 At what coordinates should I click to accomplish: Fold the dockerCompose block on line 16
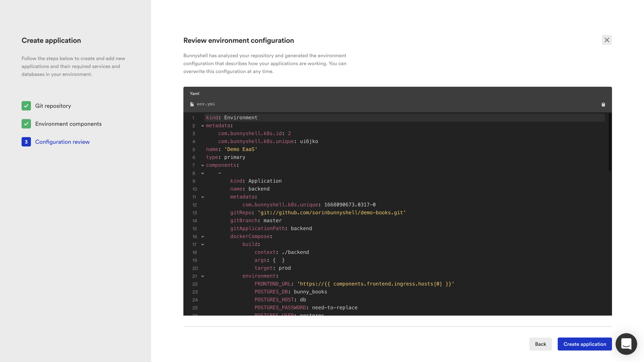pyautogui.click(x=202, y=237)
